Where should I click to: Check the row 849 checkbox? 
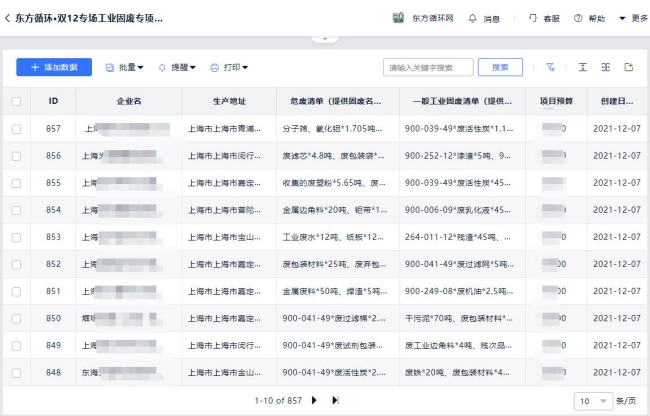click(17, 346)
